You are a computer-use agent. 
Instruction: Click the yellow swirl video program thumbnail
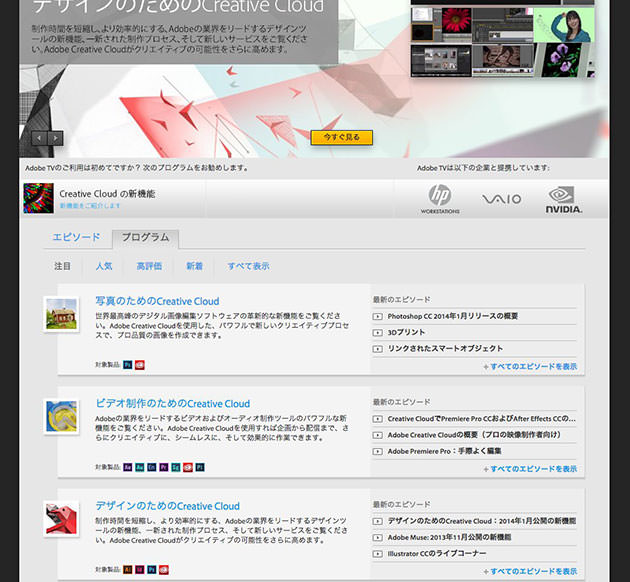coord(61,417)
